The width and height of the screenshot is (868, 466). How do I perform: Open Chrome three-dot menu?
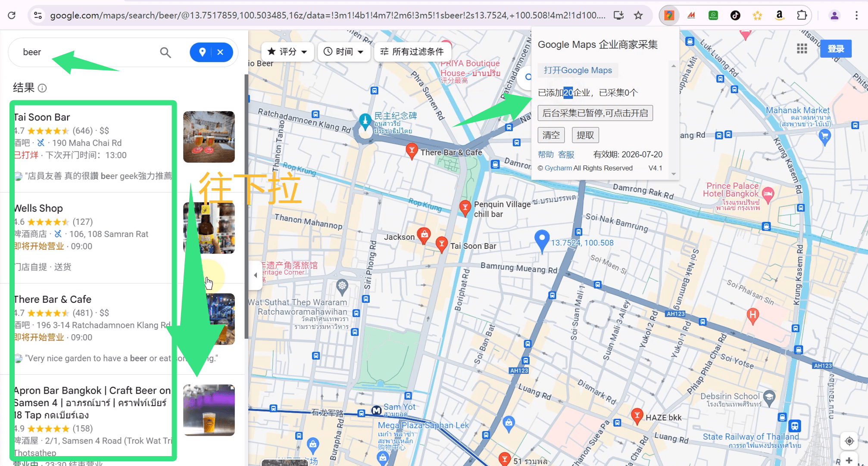pyautogui.click(x=856, y=15)
